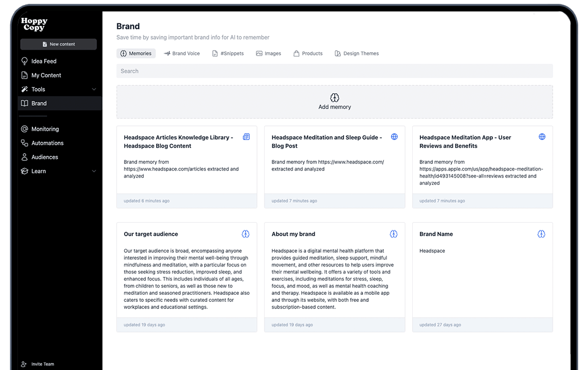Open Headspace Meditation and Sleep Guide card
This screenshot has width=588, height=370.
pos(334,167)
